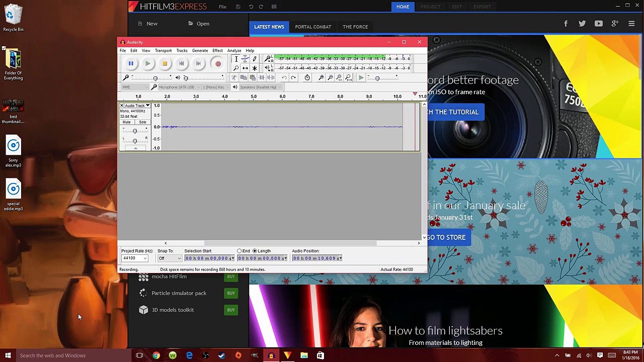The image size is (644, 362).
Task: Open the Audacity Edit menu
Action: click(x=134, y=50)
